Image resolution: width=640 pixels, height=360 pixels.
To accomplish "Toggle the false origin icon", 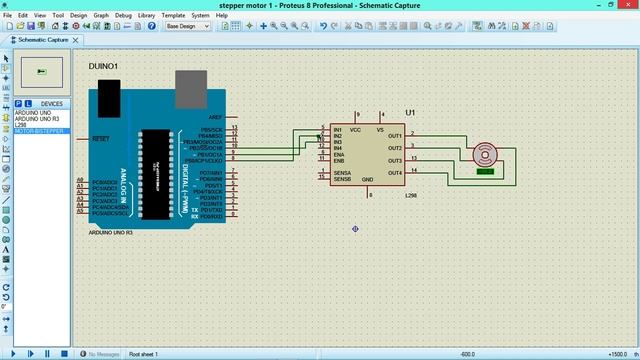I will pos(249,26).
